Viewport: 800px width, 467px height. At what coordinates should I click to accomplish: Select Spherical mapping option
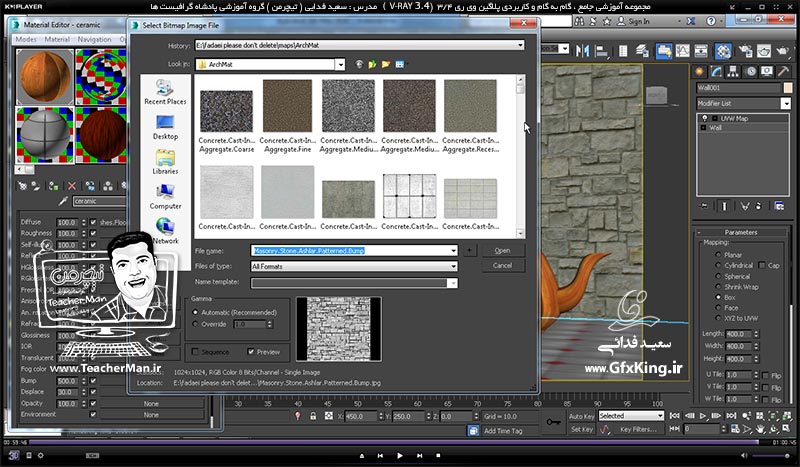pos(718,276)
